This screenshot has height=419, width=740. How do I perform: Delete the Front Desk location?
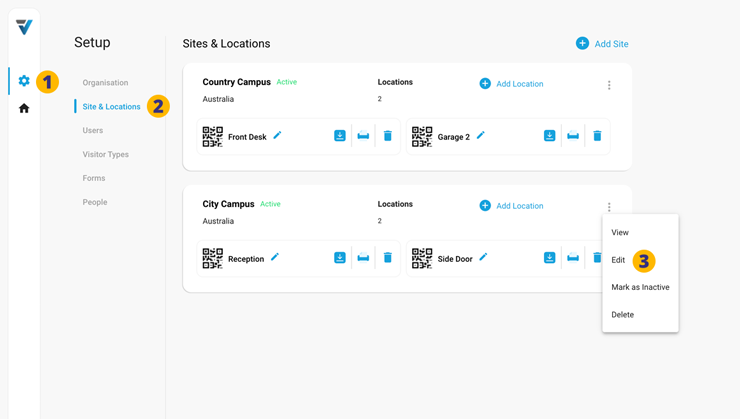388,136
